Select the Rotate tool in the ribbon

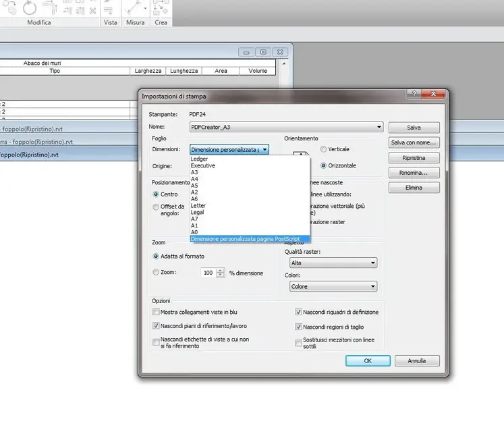[x=30, y=7]
